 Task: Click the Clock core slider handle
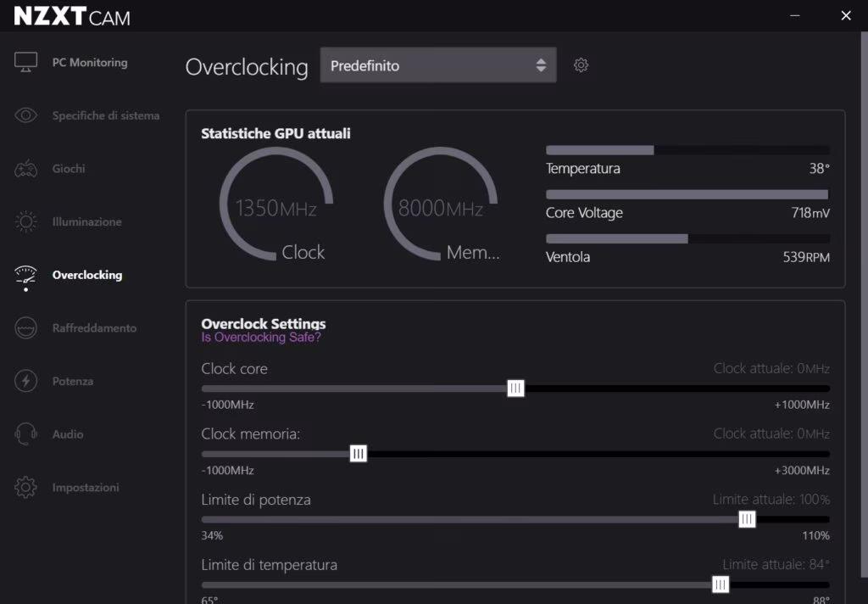click(x=515, y=388)
